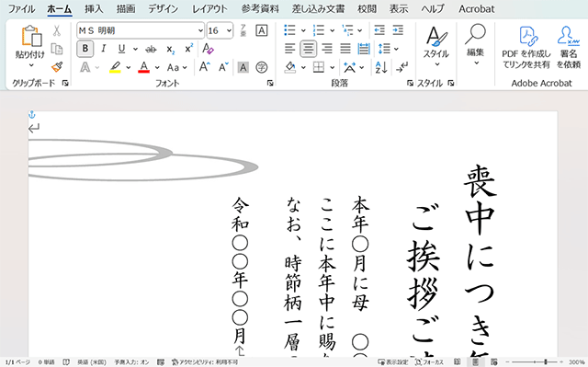588x367 pixels.
Task: Toggle Subscript formatting
Action: tap(171, 49)
